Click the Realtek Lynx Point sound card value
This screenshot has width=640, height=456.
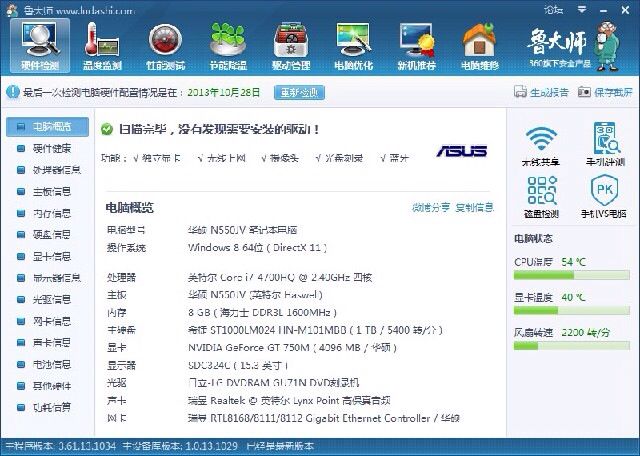tap(289, 400)
